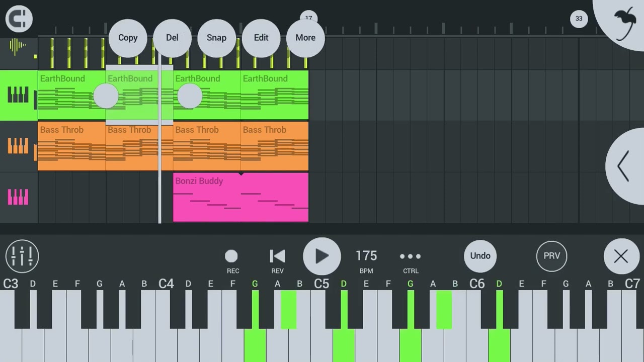Tap the PRV button
The height and width of the screenshot is (362, 644).
552,256
